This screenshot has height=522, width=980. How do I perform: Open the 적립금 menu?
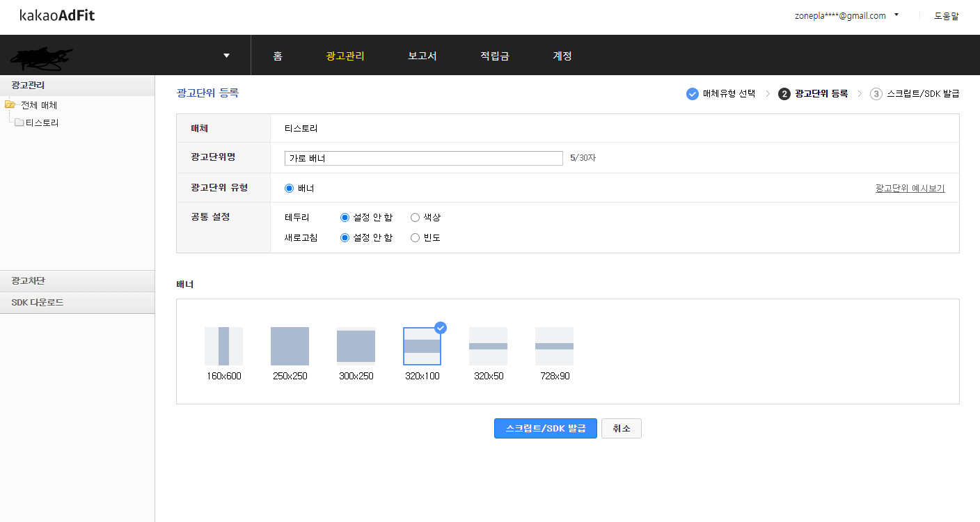coord(495,56)
